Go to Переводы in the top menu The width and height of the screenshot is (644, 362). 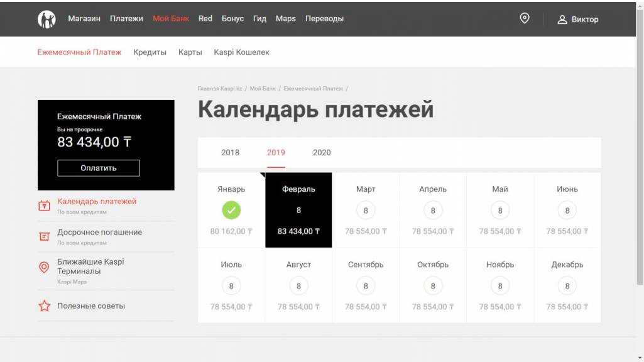(324, 19)
